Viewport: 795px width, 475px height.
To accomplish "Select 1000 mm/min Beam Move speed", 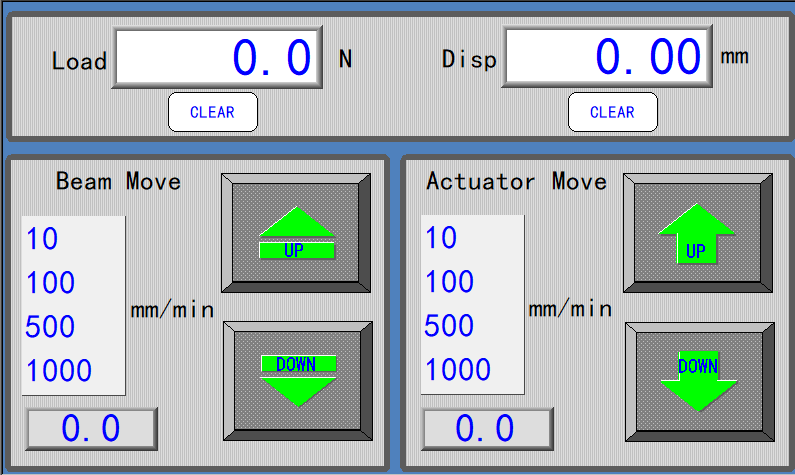I will pyautogui.click(x=59, y=371).
